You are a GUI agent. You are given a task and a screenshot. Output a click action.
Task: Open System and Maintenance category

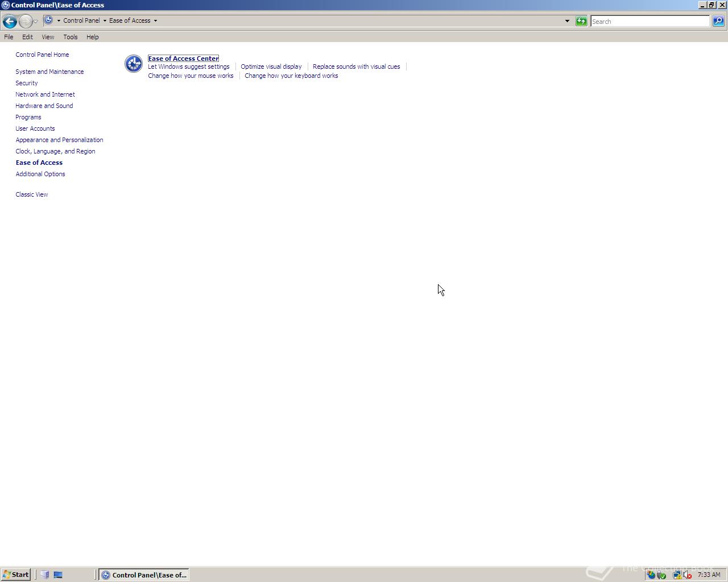click(x=49, y=72)
